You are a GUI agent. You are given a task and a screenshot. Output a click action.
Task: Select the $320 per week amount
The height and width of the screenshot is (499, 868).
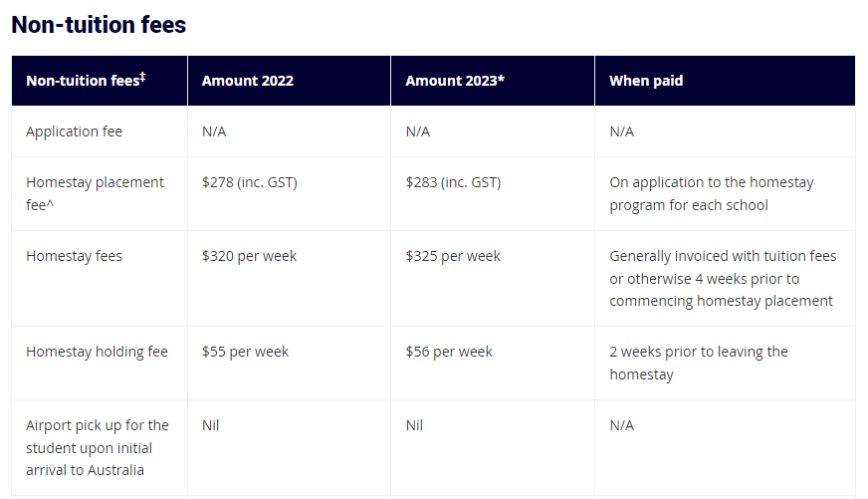pos(249,256)
